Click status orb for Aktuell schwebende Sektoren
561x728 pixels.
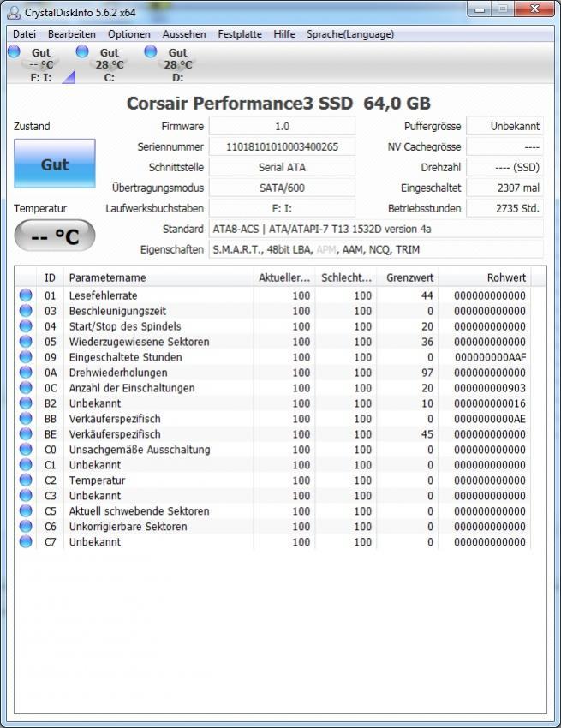coord(26,510)
